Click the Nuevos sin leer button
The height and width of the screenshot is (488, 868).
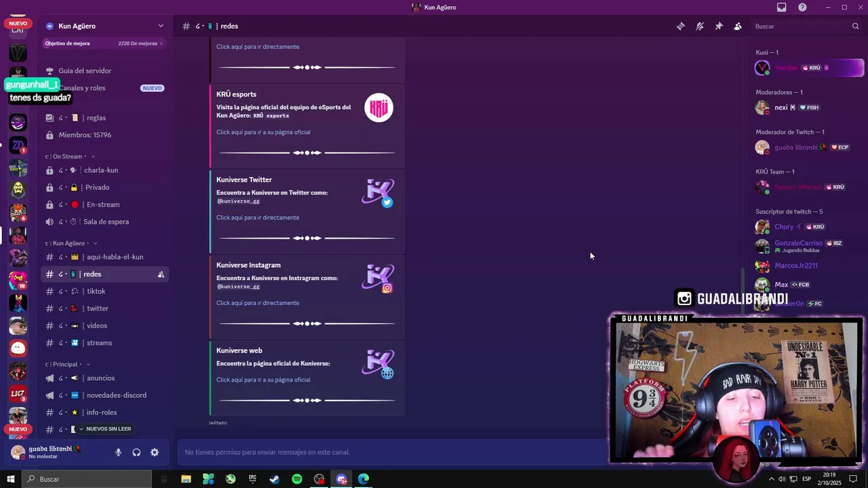(104, 429)
